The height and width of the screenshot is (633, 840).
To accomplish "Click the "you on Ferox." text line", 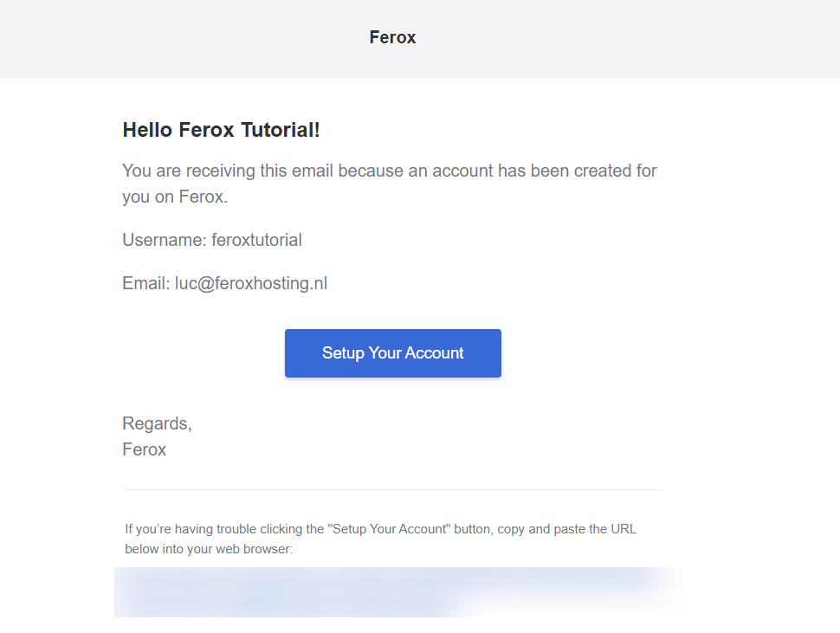I will coord(175,197).
